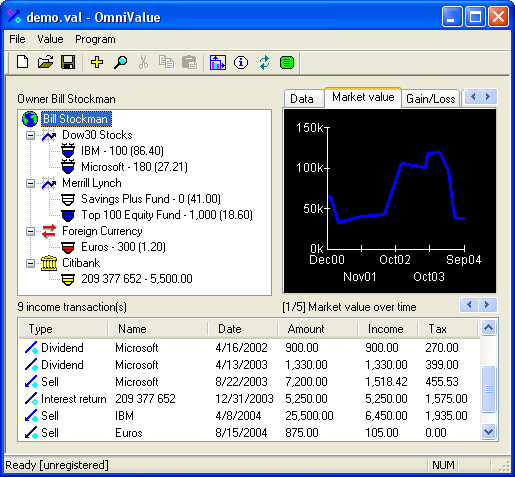Click the Copy toolbar icon
Viewport: 515px width, 477px height.
(166, 62)
